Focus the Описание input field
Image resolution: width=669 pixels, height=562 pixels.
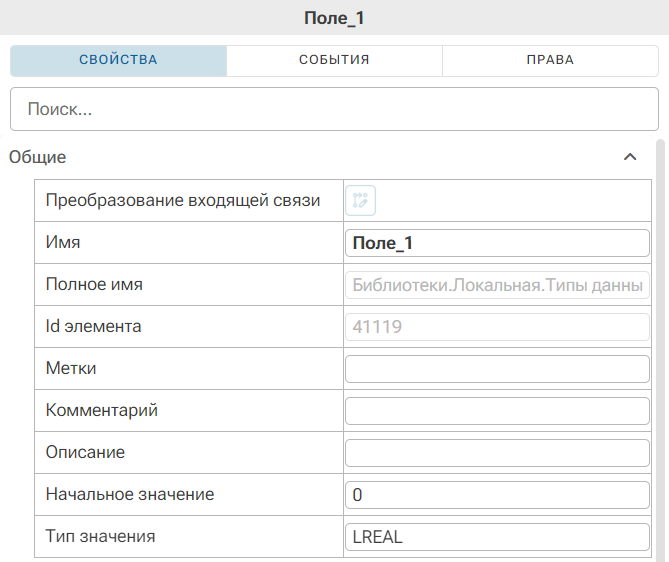[497, 453]
